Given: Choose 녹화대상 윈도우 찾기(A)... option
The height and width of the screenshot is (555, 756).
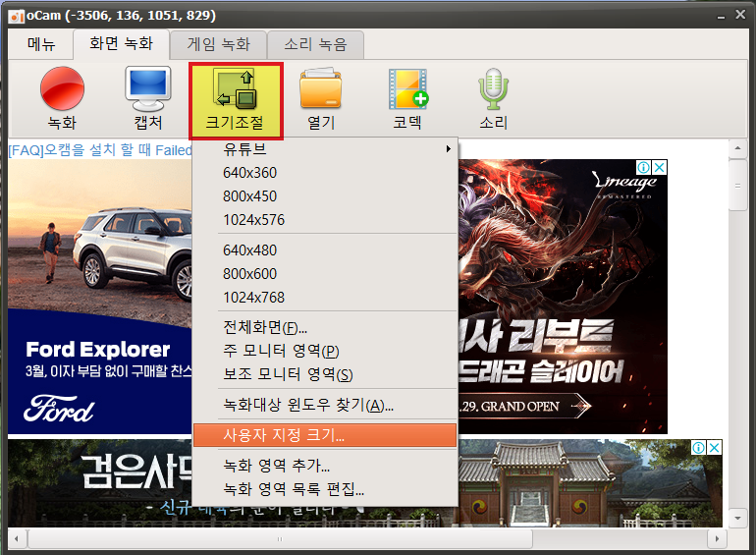Looking at the screenshot, I should click(x=325, y=405).
